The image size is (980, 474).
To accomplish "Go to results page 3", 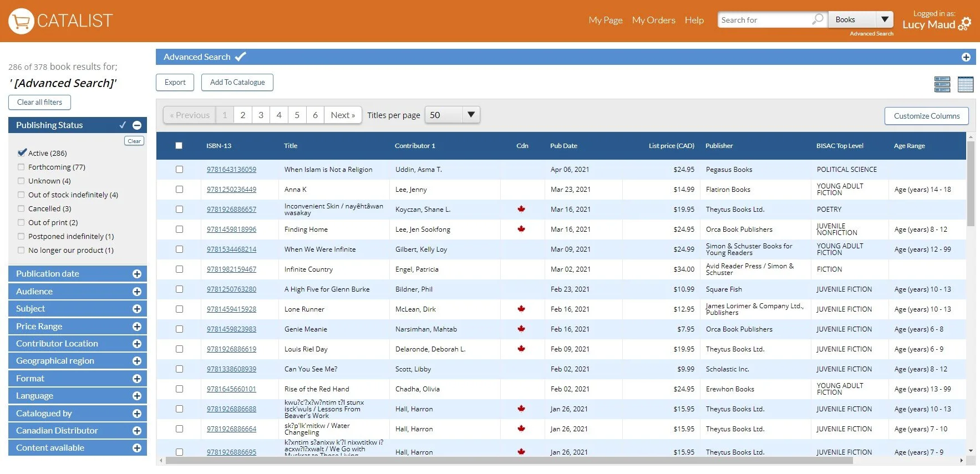I will pos(261,115).
